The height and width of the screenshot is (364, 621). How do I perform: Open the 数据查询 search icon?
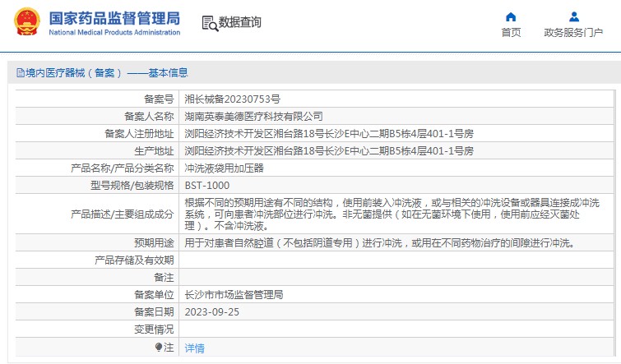tap(210, 23)
